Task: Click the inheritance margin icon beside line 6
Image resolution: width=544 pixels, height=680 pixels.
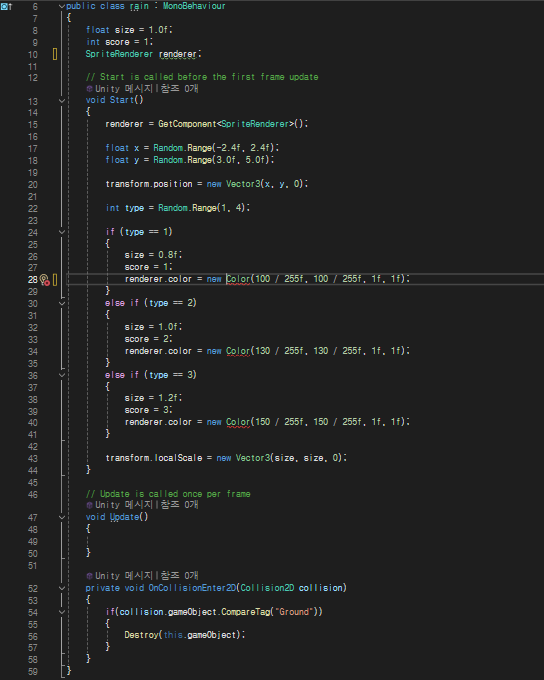Action: [7, 7]
